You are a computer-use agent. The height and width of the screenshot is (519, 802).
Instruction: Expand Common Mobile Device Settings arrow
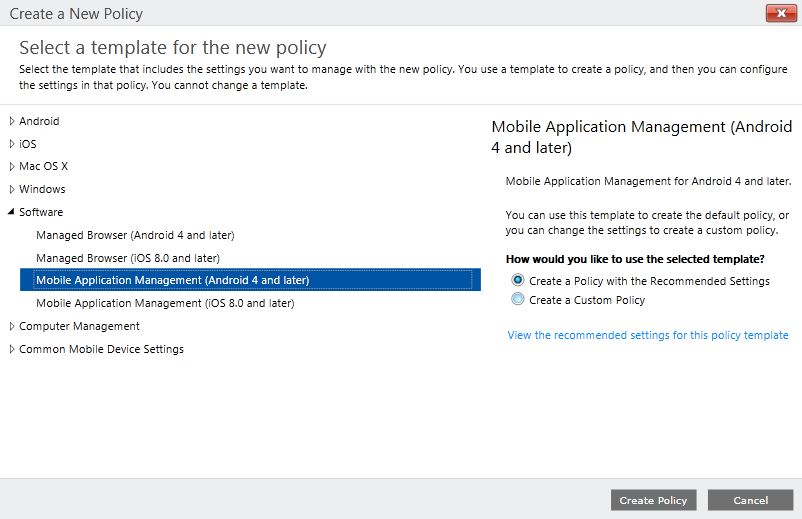pyautogui.click(x=12, y=349)
